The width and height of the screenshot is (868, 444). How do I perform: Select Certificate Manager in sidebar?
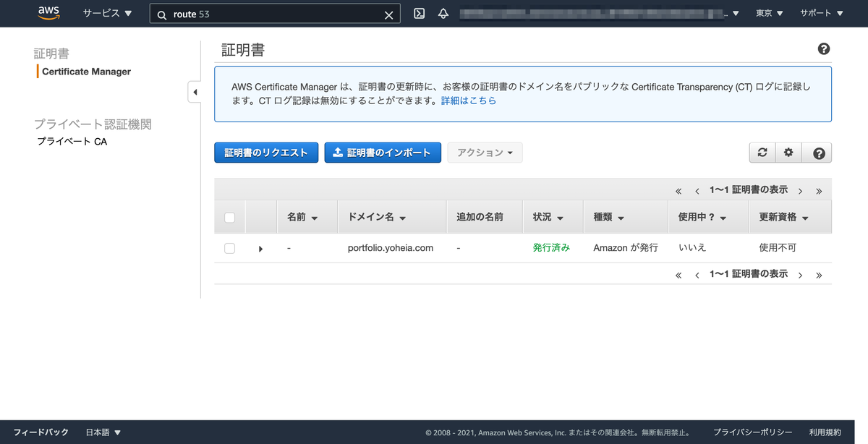pos(86,72)
